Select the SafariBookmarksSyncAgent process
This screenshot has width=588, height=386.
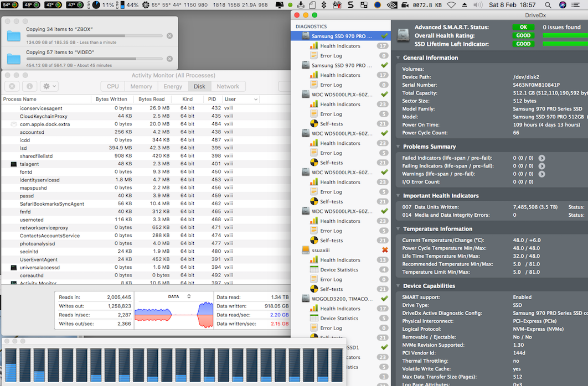pos(146,204)
